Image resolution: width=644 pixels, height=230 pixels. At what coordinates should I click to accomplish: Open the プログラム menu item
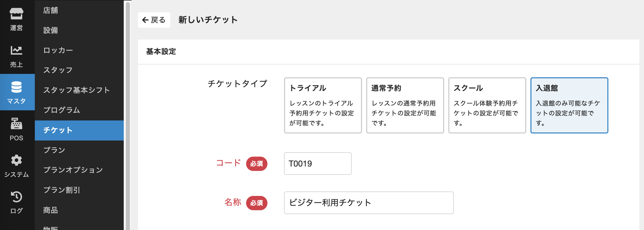62,110
